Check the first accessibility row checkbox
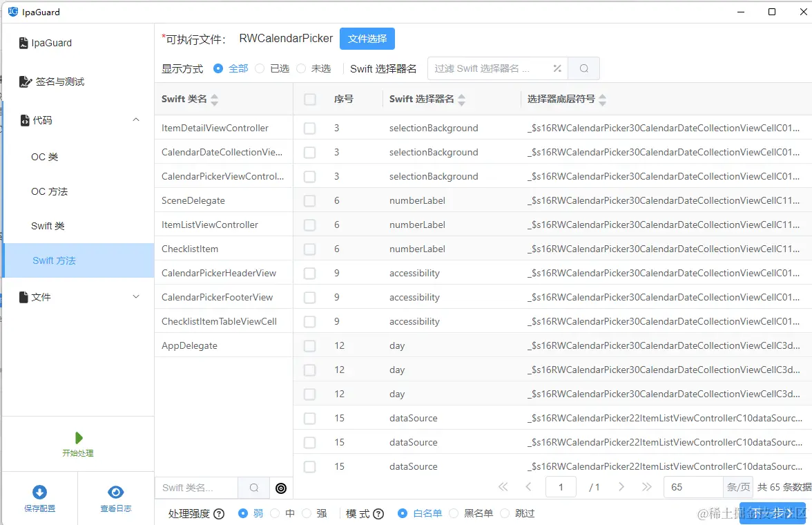 point(309,273)
